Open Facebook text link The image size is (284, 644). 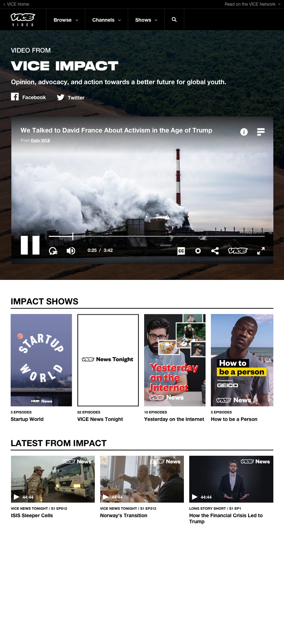click(x=34, y=97)
